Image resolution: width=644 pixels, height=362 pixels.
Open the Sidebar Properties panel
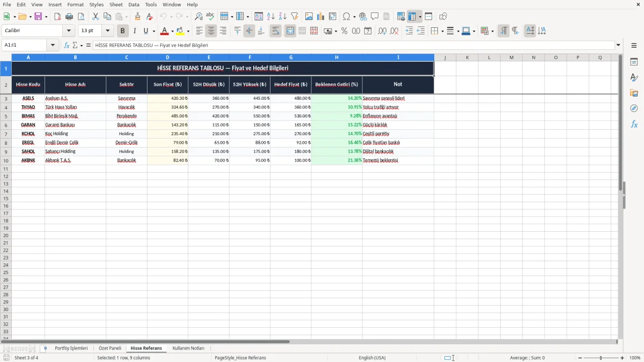point(634,62)
